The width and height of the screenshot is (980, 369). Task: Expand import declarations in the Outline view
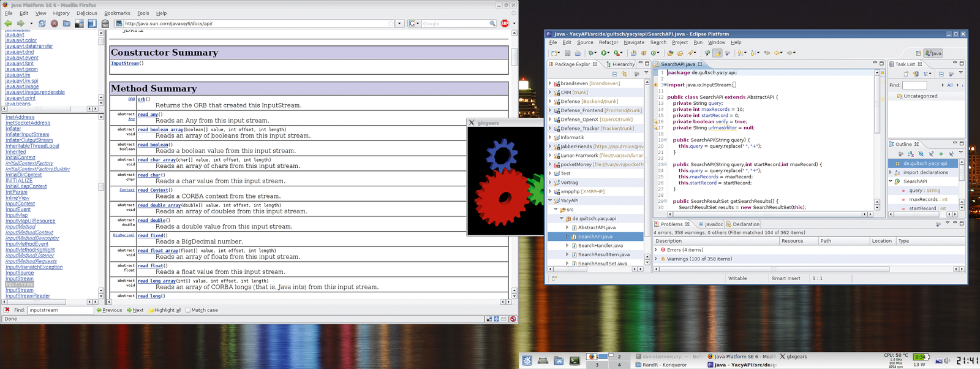(x=891, y=172)
